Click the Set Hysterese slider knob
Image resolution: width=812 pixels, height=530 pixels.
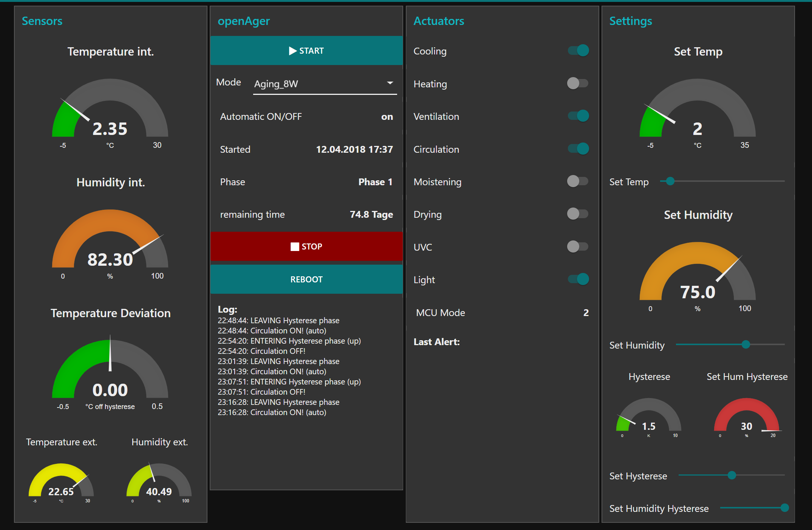(x=732, y=475)
